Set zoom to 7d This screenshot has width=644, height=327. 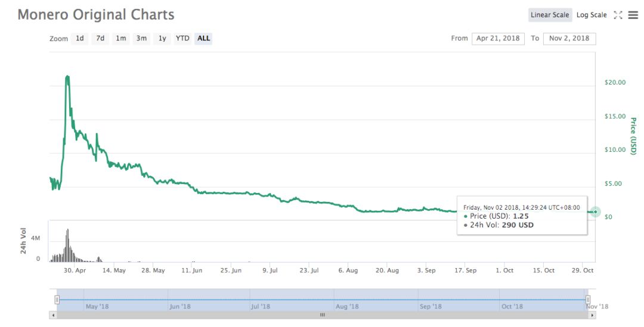(x=100, y=38)
